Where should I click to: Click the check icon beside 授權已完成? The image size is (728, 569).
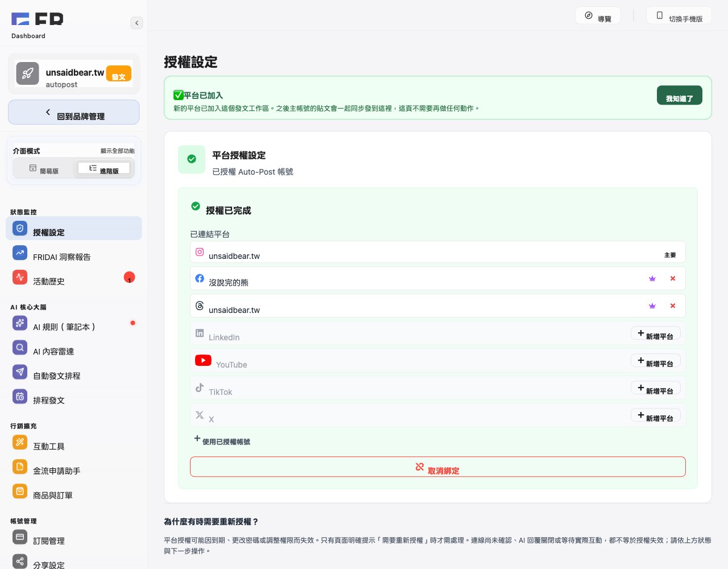[x=196, y=206]
